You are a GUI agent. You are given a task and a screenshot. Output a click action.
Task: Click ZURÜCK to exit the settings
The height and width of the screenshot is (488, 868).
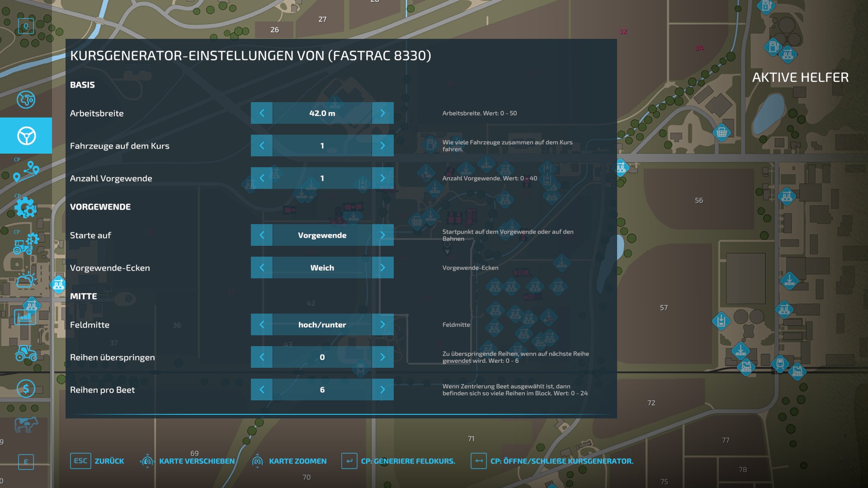[x=97, y=461]
